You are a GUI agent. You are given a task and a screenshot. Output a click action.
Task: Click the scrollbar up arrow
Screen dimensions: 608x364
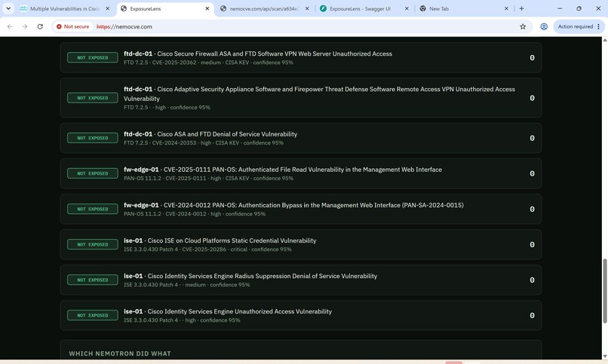coord(604,40)
